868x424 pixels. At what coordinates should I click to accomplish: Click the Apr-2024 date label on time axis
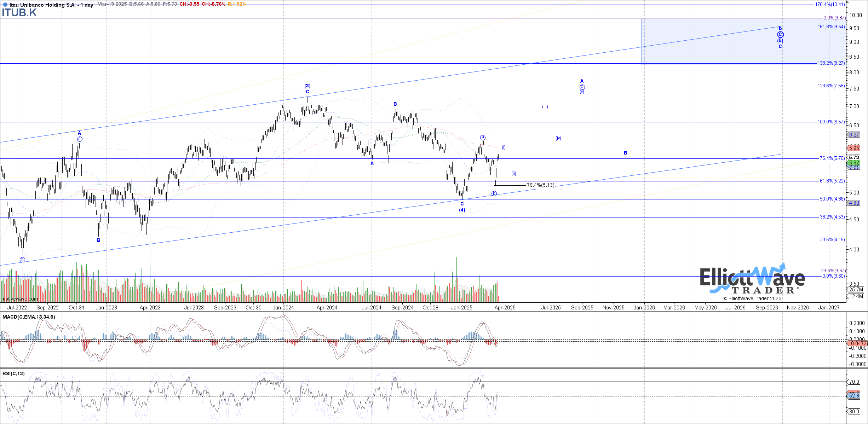(x=327, y=308)
